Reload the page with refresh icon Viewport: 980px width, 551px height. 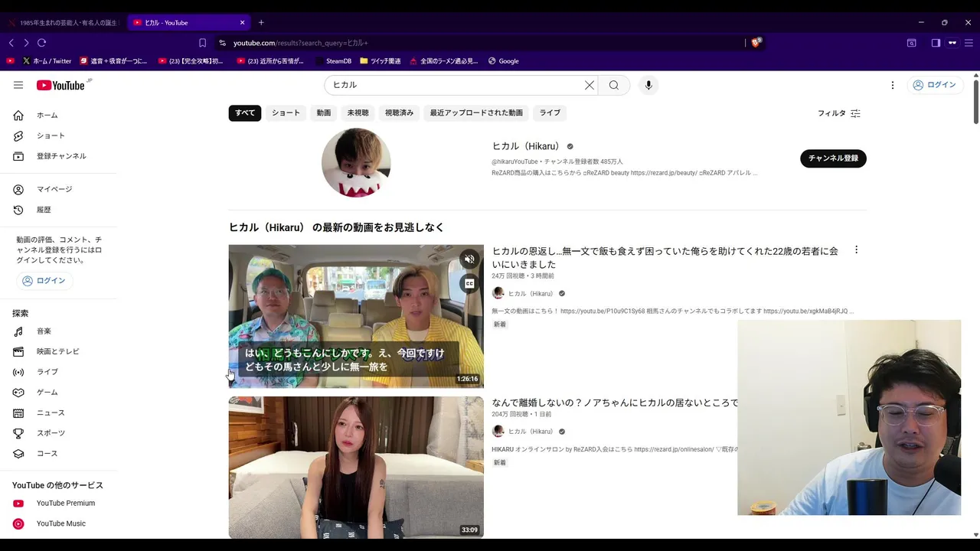click(42, 43)
